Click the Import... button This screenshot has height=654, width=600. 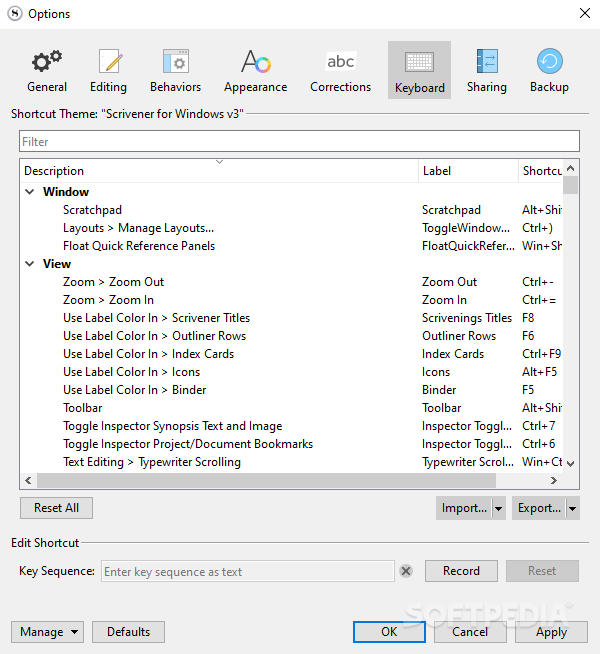pyautogui.click(x=464, y=508)
